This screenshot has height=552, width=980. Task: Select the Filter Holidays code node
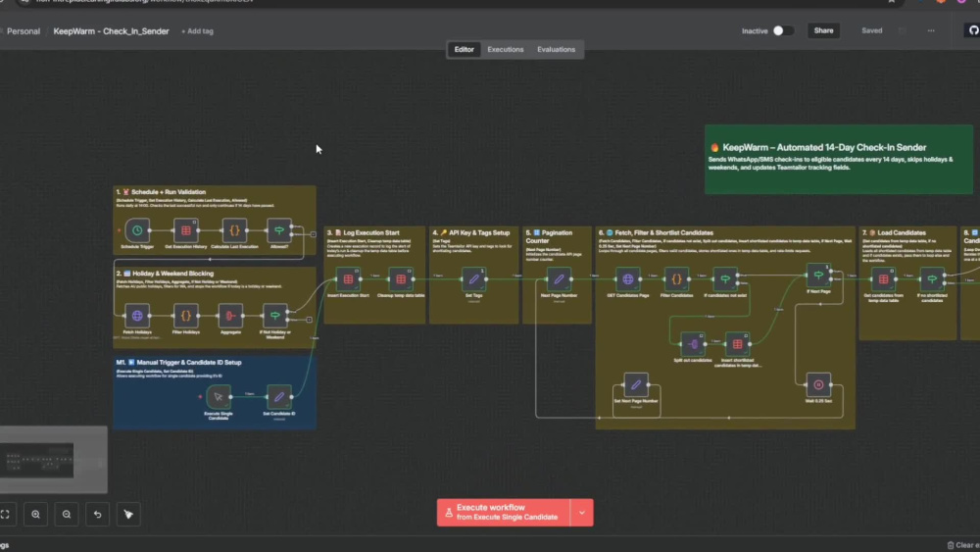coord(185,316)
